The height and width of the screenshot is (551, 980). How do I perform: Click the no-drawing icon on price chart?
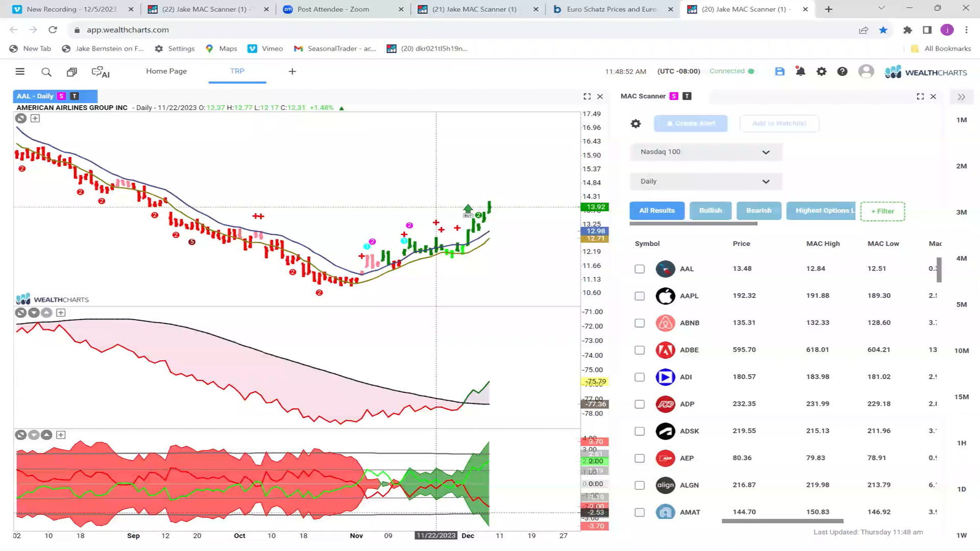pos(20,118)
